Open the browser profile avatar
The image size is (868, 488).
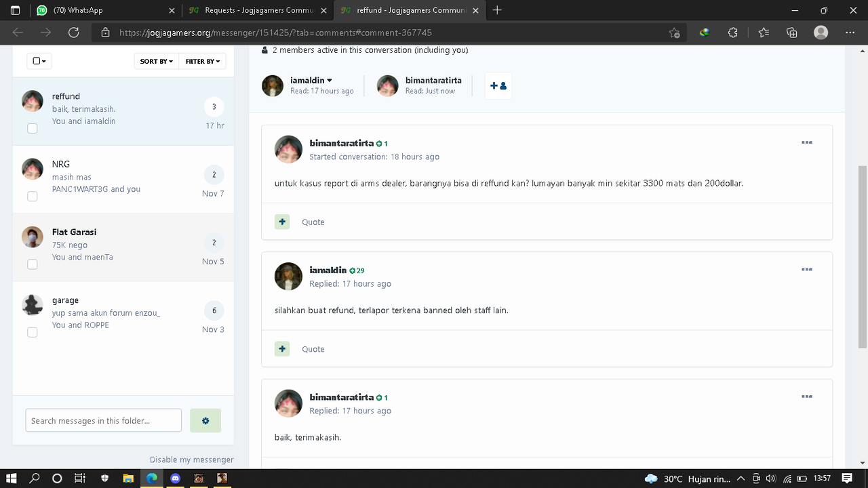[821, 33]
